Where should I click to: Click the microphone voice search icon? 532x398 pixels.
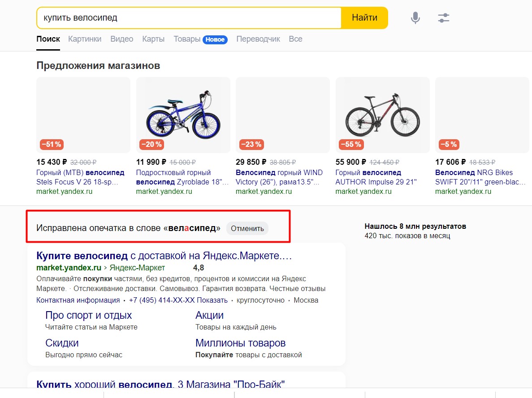(x=415, y=17)
